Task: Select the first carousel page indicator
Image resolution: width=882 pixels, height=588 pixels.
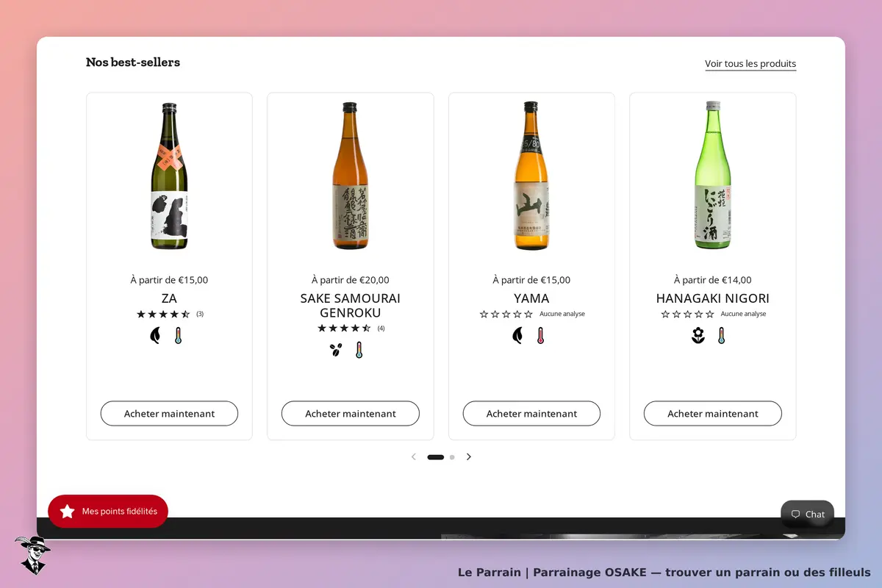Action: coord(436,457)
